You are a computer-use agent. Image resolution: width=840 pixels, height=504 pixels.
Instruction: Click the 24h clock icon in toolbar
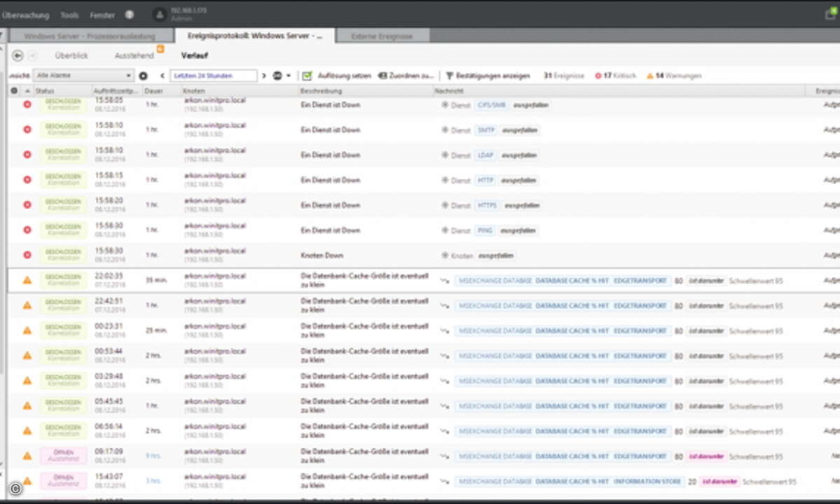[x=277, y=76]
